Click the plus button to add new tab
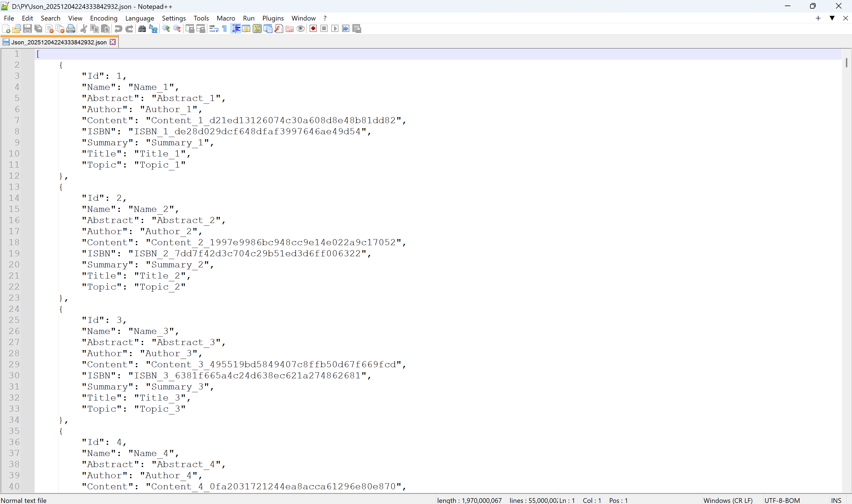This screenshot has height=504, width=852. pos(818,18)
